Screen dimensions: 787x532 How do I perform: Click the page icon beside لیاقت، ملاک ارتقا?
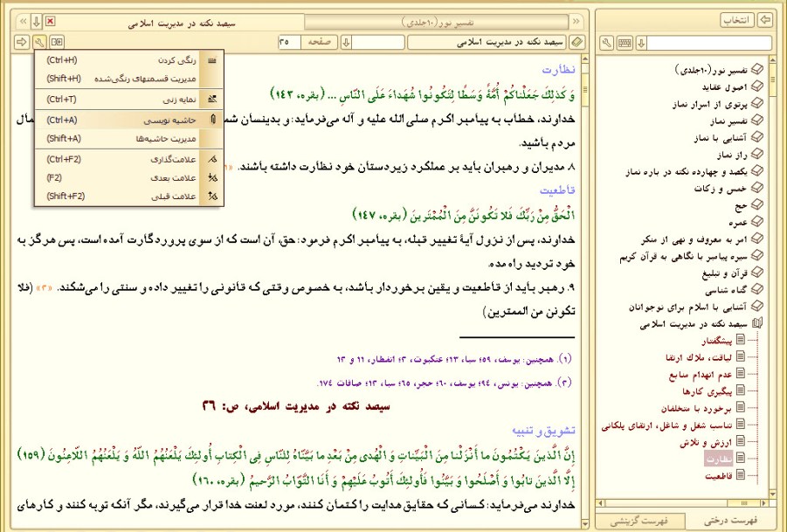(x=741, y=356)
